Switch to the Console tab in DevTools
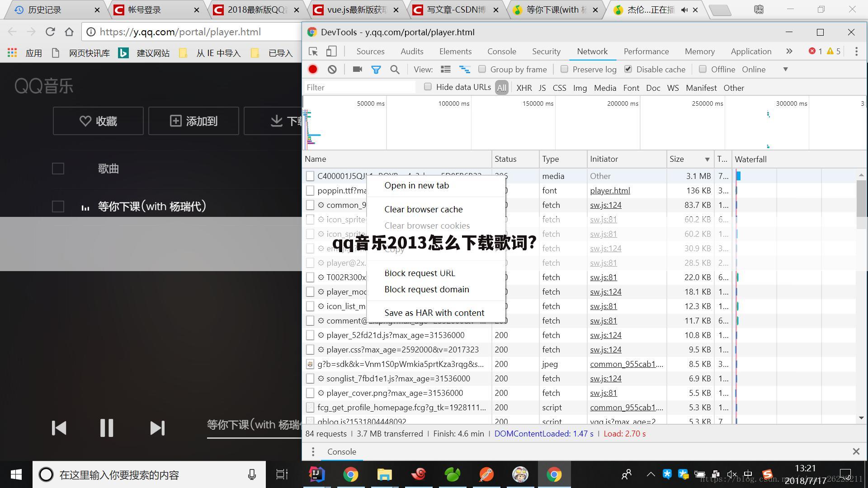 (x=501, y=52)
